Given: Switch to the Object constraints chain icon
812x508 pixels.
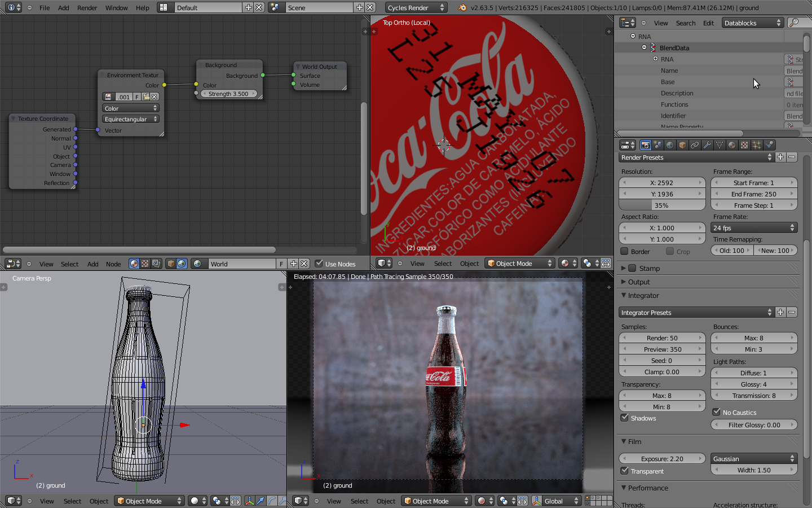Looking at the screenshot, I should click(x=695, y=145).
